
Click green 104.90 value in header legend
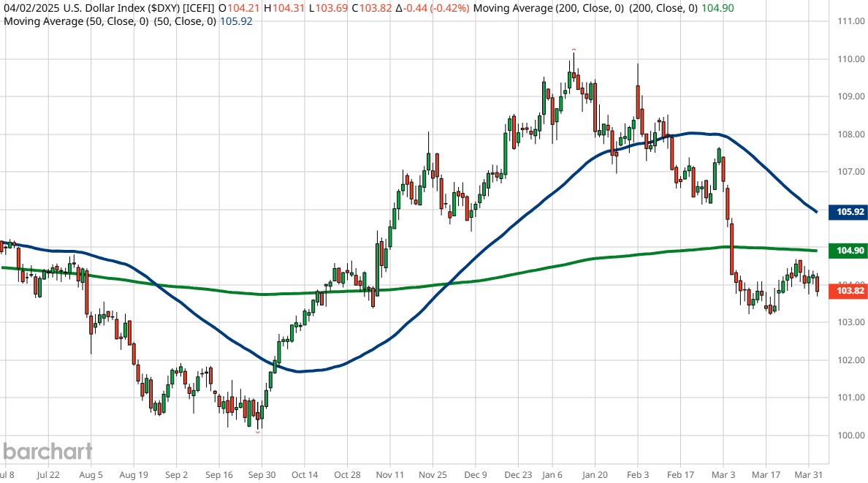[717, 8]
